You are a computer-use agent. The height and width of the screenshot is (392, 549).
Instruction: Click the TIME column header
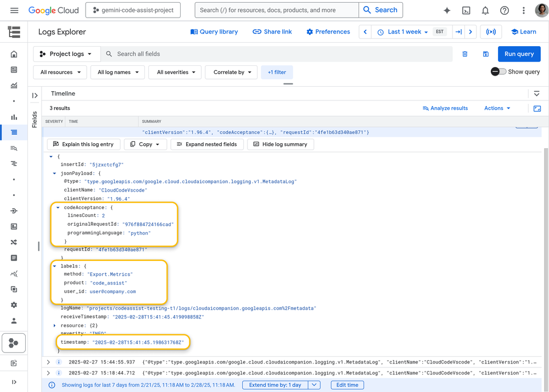[x=74, y=121]
